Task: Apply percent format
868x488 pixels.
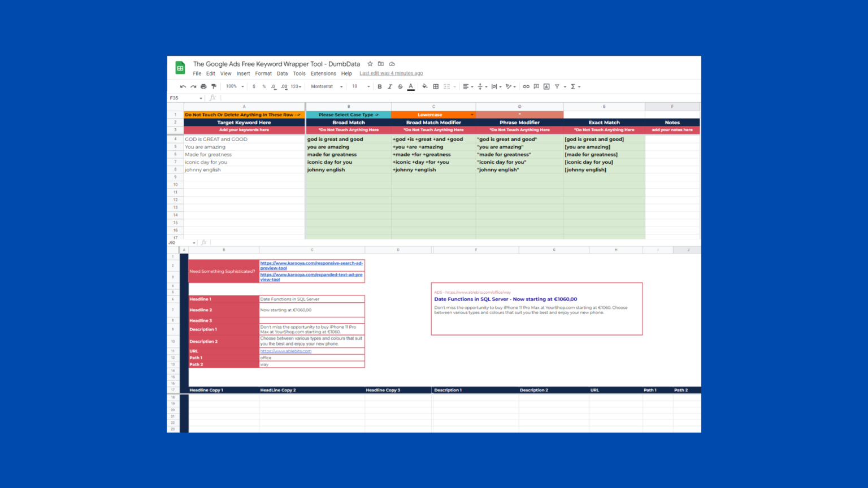Action: coord(263,86)
